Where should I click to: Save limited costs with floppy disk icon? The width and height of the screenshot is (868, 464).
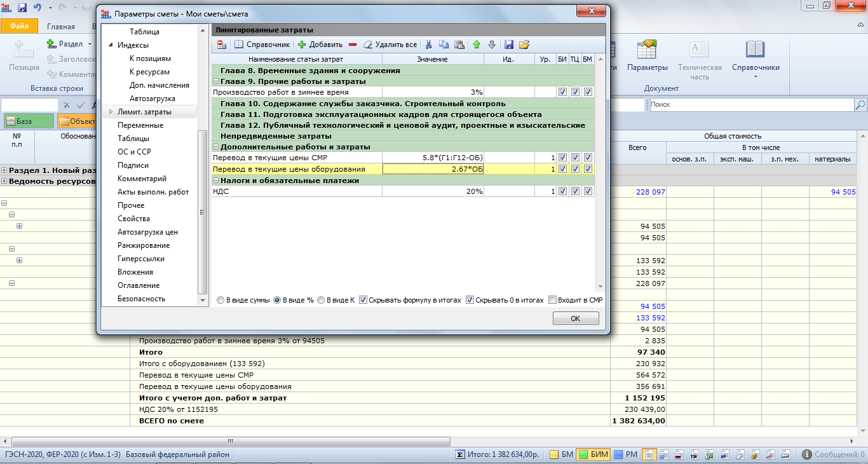tap(509, 44)
